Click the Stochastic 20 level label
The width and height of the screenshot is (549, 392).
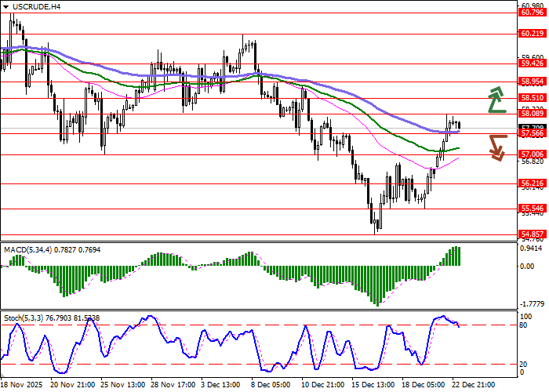[523, 365]
